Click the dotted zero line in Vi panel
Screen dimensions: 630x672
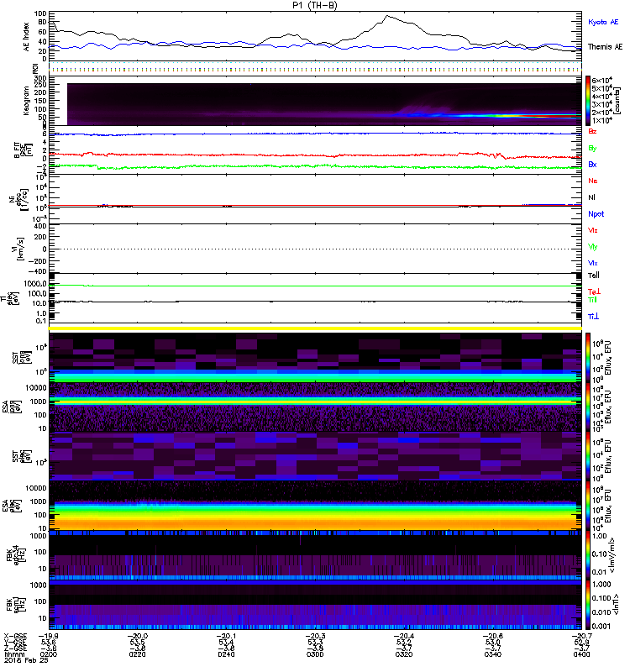coord(315,249)
